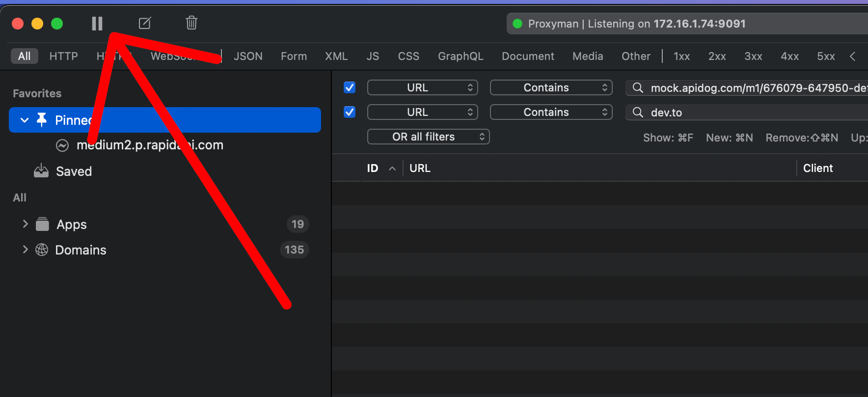Viewport: 868px width, 397px height.
Task: Filter by 1xx status codes
Action: tap(681, 56)
